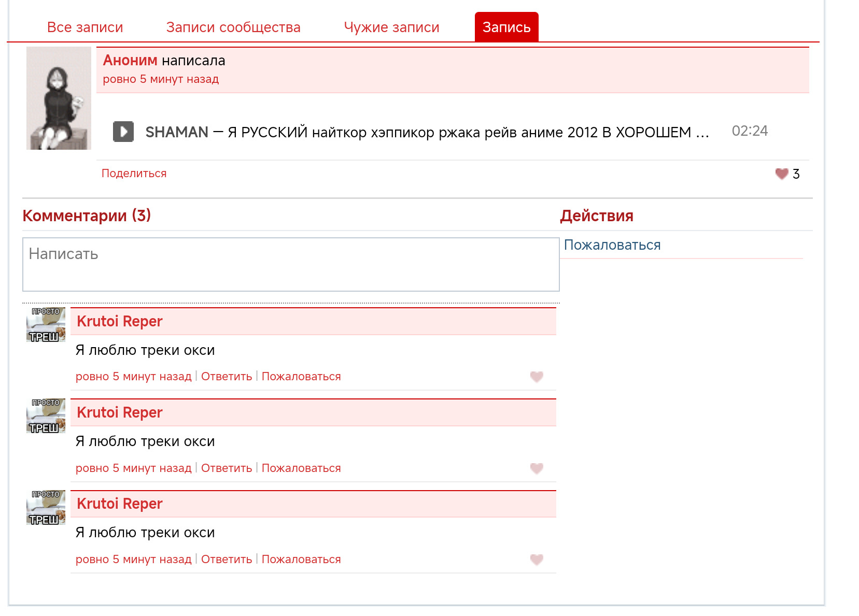Click first comment's Krutoi Reper avatar
859x616 pixels.
pos(46,325)
